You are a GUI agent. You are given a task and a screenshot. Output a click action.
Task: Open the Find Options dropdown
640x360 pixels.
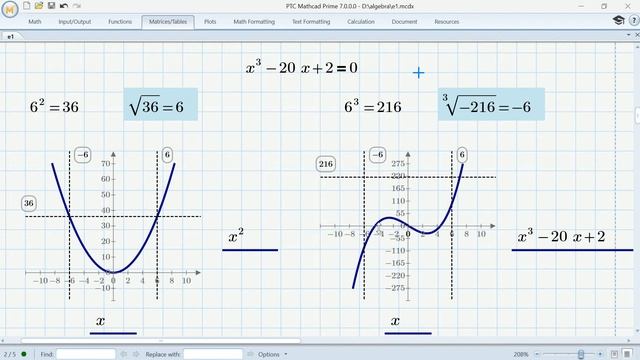coord(272,354)
